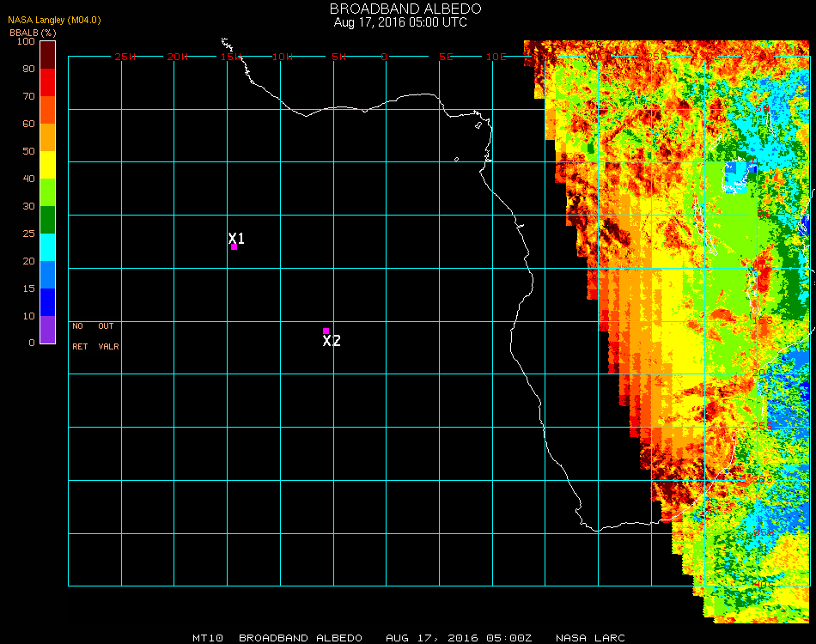Choose the purple 0-10 colorbar segment
Image resolution: width=816 pixels, height=644 pixels.
pos(48,329)
